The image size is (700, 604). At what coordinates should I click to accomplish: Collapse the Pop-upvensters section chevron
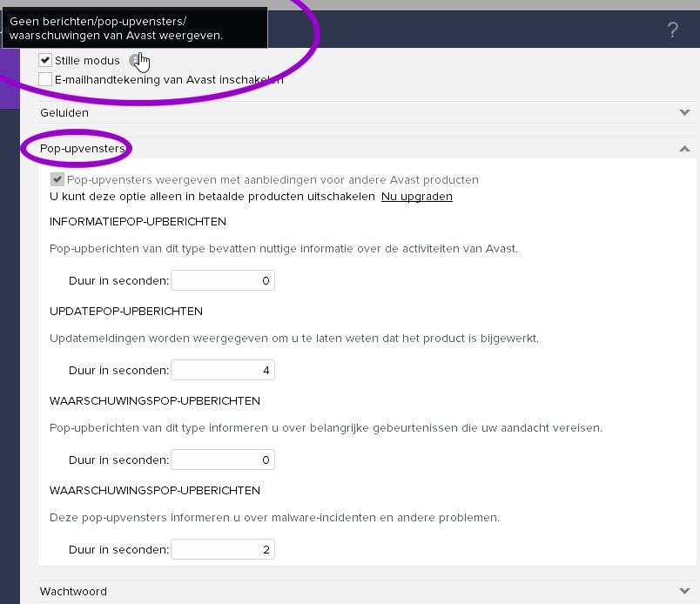(684, 148)
